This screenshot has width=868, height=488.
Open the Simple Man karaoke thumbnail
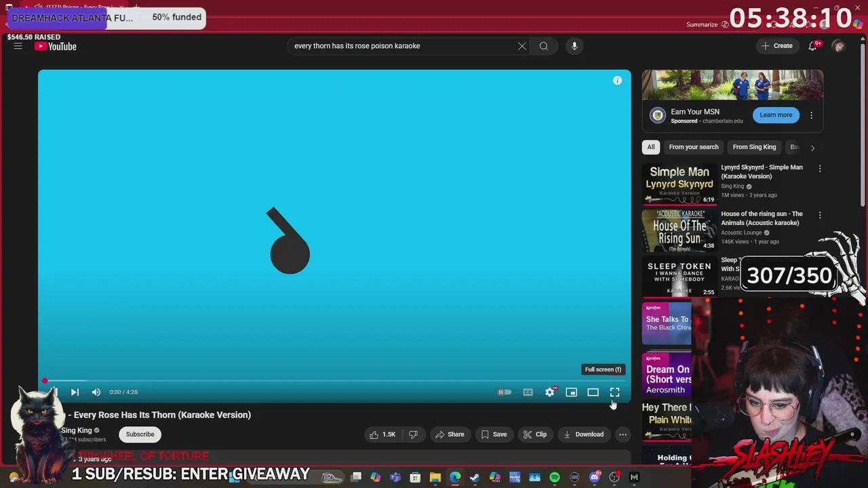pos(679,184)
